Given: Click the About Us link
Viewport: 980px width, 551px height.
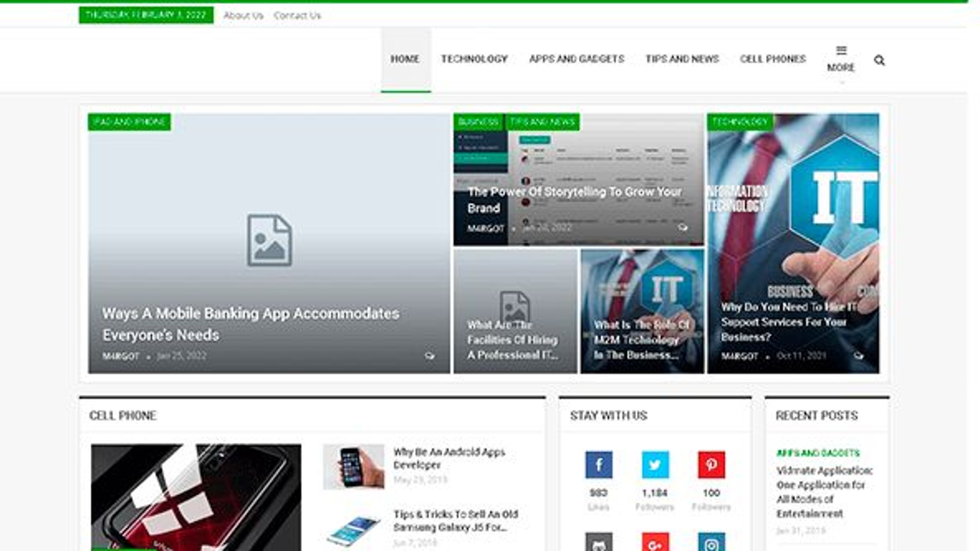Looking at the screenshot, I should 243,16.
